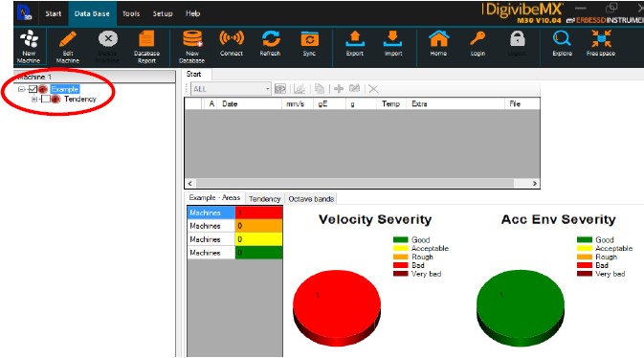The height and width of the screenshot is (358, 644).
Task: Refresh the database view
Action: pyautogui.click(x=270, y=43)
